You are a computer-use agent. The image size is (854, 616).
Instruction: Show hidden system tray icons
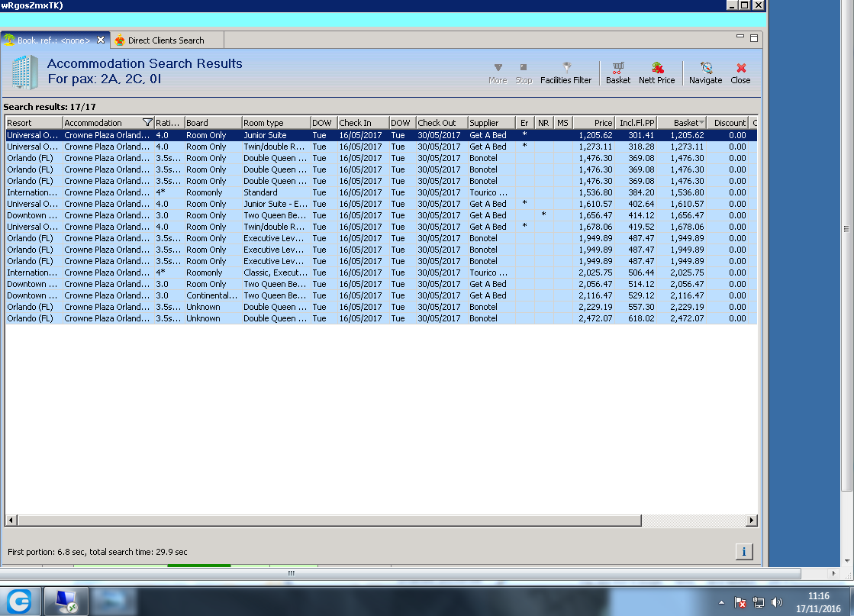(x=722, y=601)
